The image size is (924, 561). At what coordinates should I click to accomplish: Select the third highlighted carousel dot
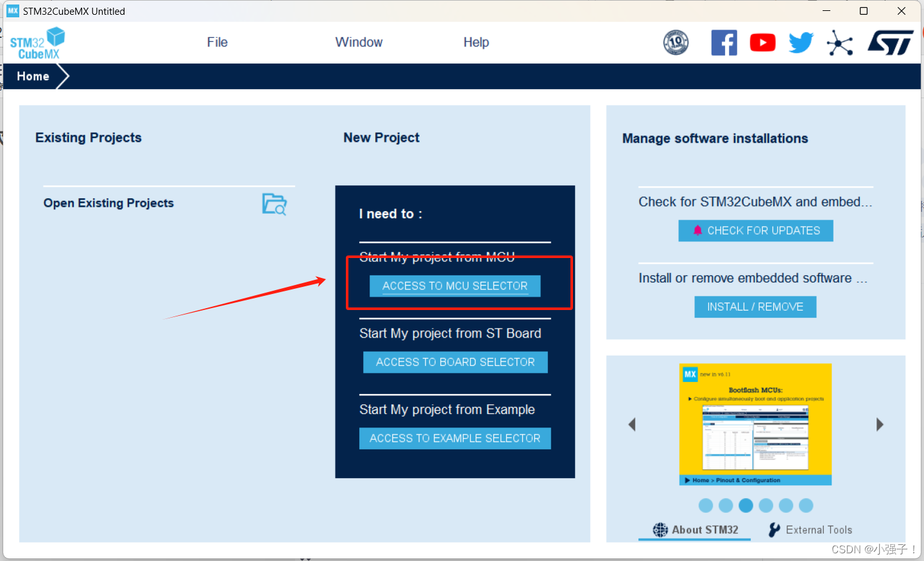point(746,506)
